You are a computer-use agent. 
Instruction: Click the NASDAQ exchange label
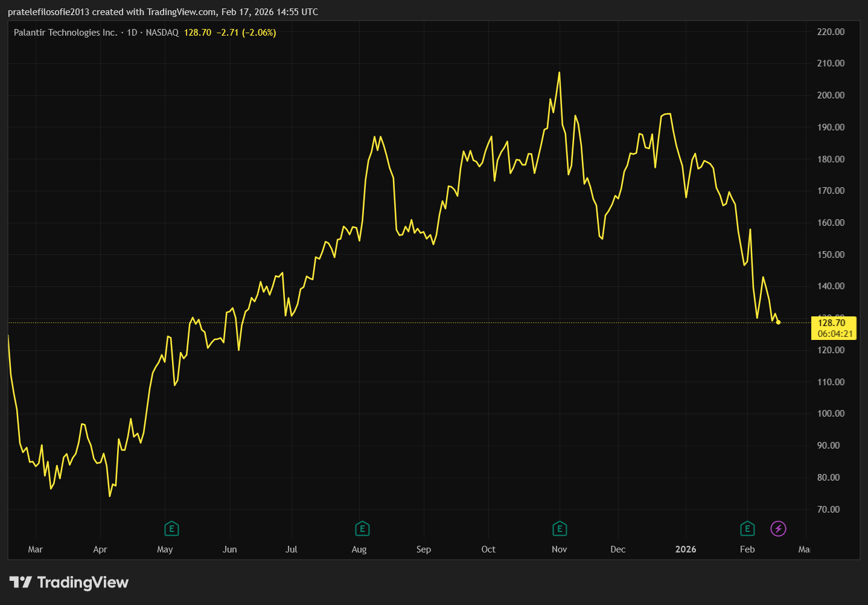(x=162, y=33)
